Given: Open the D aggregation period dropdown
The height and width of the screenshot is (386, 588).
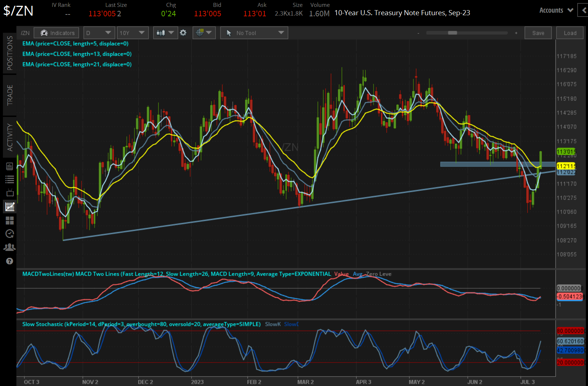Looking at the screenshot, I should pos(99,33).
